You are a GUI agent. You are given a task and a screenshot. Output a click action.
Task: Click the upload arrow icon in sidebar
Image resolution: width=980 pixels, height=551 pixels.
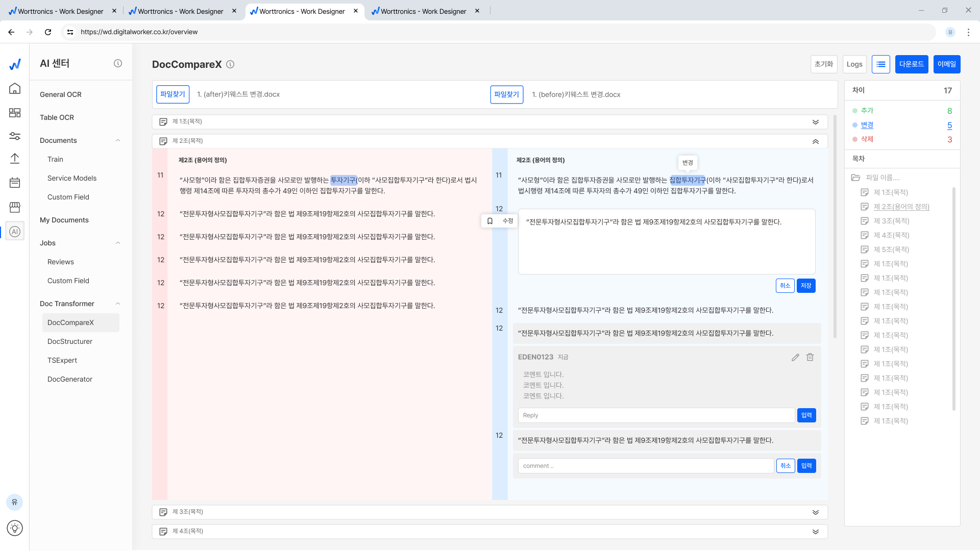click(x=15, y=159)
